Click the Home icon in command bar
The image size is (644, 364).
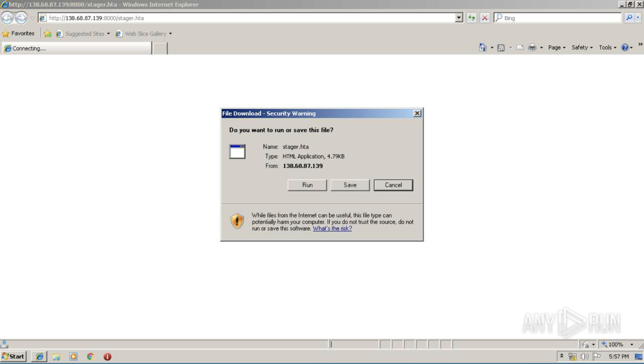(x=482, y=48)
